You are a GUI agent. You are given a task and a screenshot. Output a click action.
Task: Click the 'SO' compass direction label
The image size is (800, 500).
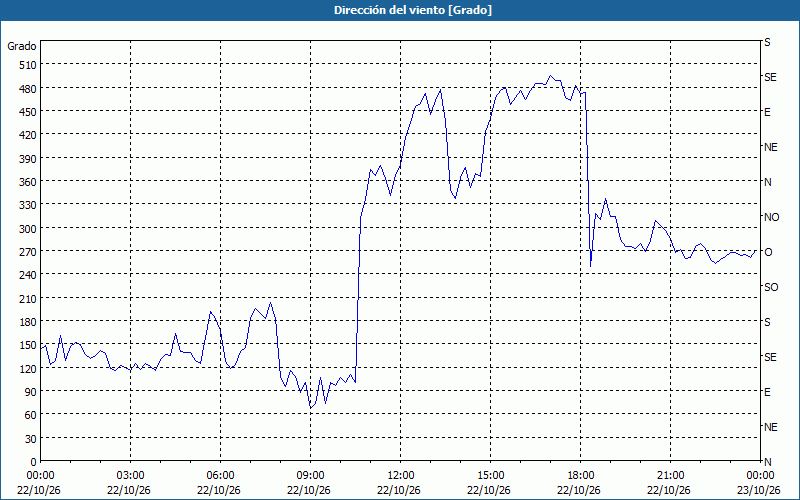pyautogui.click(x=771, y=287)
